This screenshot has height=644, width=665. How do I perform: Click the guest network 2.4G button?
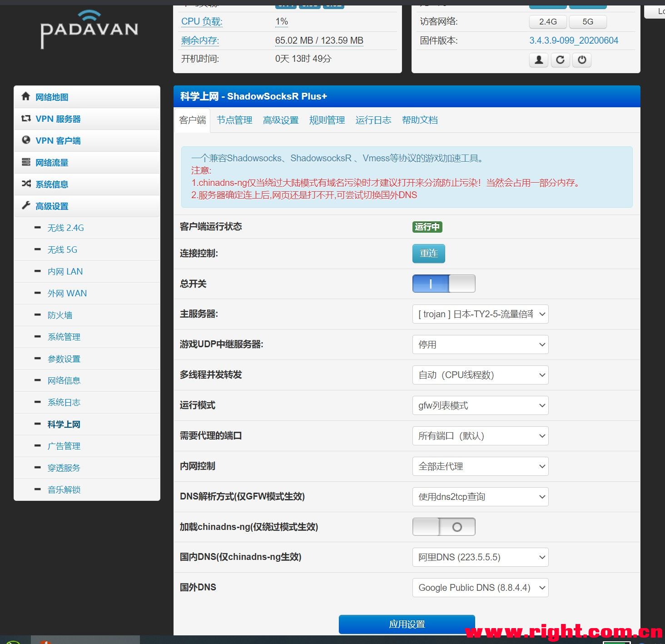(x=548, y=21)
